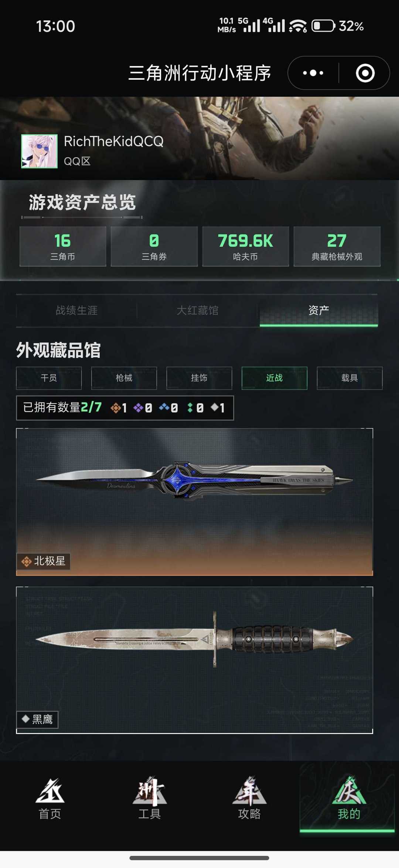
Task: Open RichTheKidQCQ profile avatar
Action: (40, 151)
